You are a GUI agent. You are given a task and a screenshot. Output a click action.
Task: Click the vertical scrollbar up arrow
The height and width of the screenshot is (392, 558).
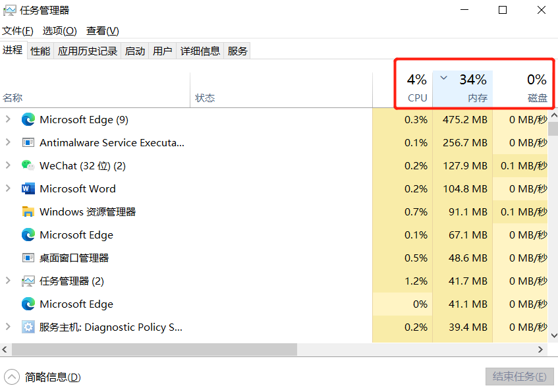click(554, 115)
